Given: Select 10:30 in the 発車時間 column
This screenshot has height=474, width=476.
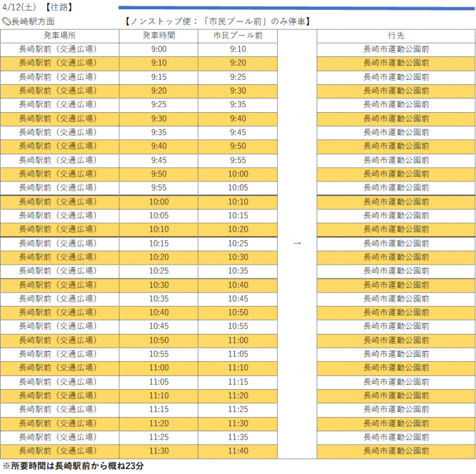Looking at the screenshot, I should tap(158, 285).
